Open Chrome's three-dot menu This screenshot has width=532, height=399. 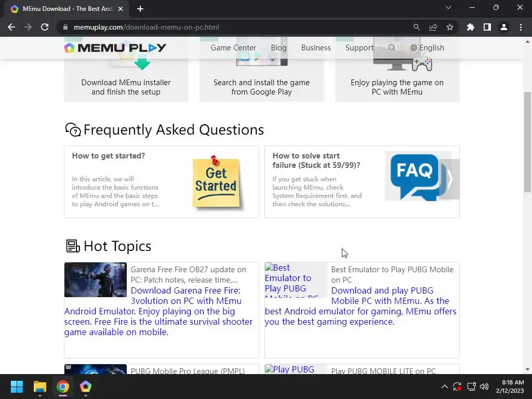(521, 27)
